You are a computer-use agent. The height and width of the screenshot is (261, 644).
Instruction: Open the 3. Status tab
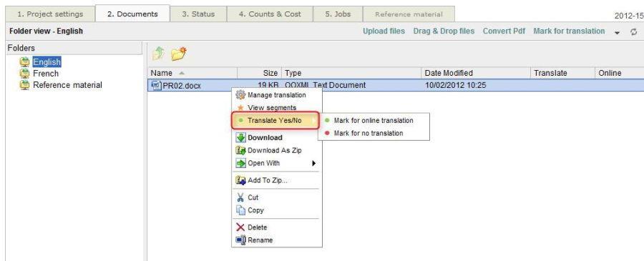pos(198,14)
